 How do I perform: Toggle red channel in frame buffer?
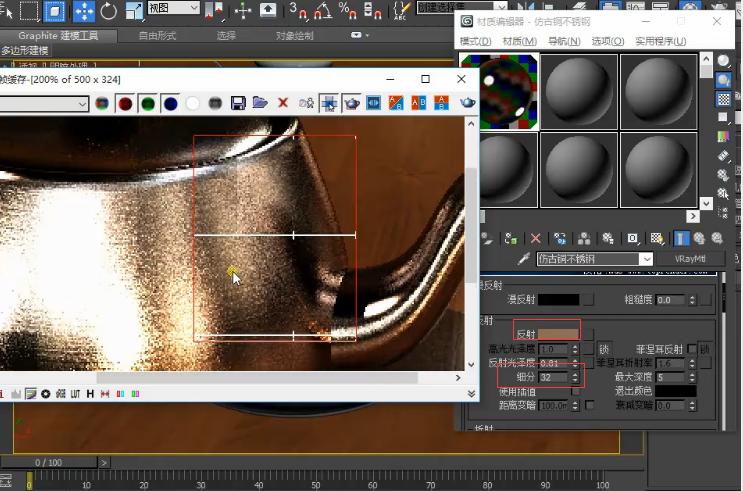click(125, 103)
